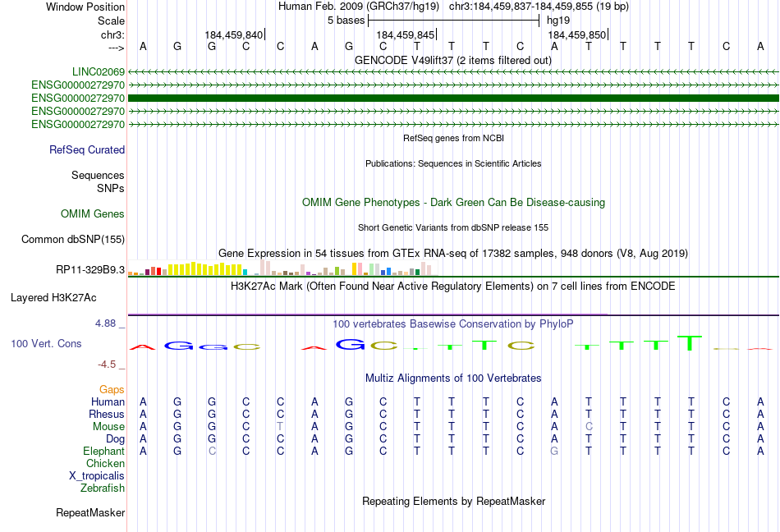780x532 pixels.
Task: Click the chr3: ruler label
Action: [112, 34]
